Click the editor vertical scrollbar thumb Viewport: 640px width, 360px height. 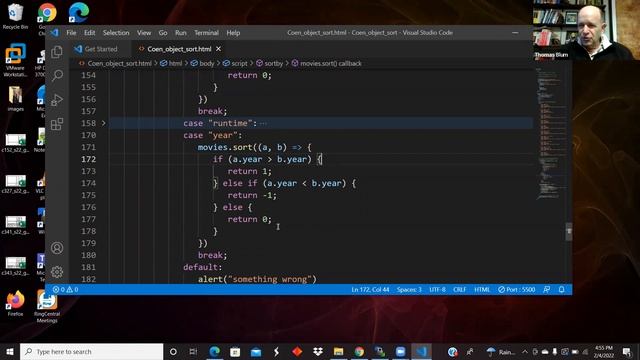569,232
